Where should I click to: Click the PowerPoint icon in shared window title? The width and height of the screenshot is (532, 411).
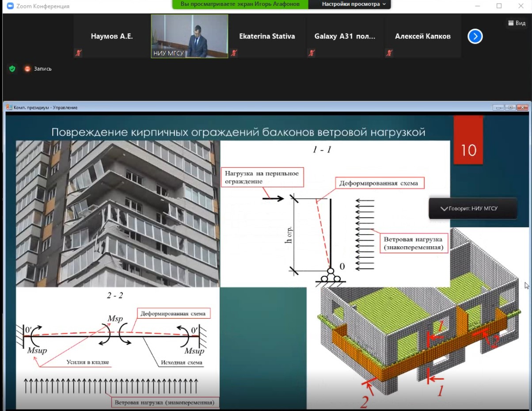(x=9, y=107)
